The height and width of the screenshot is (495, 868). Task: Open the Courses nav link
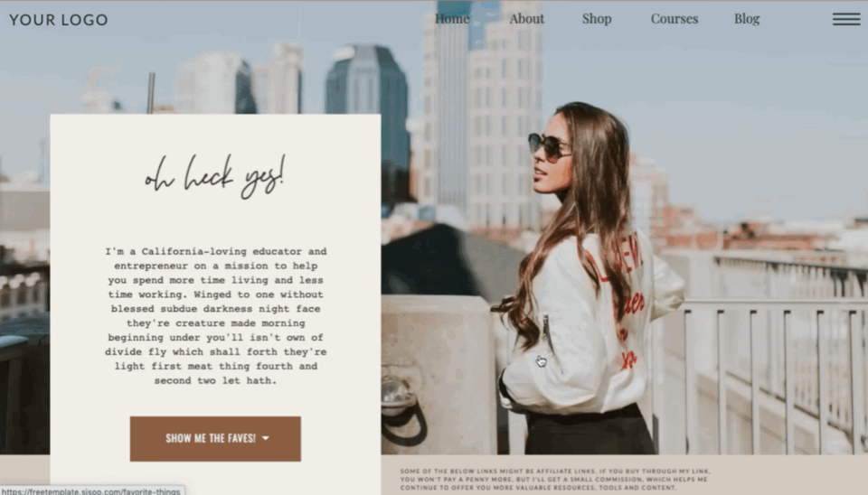point(675,19)
